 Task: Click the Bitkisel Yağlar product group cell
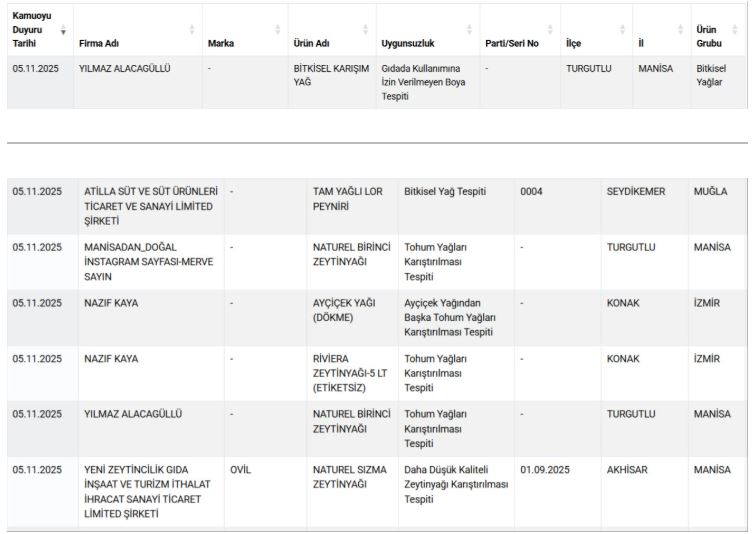pyautogui.click(x=711, y=75)
